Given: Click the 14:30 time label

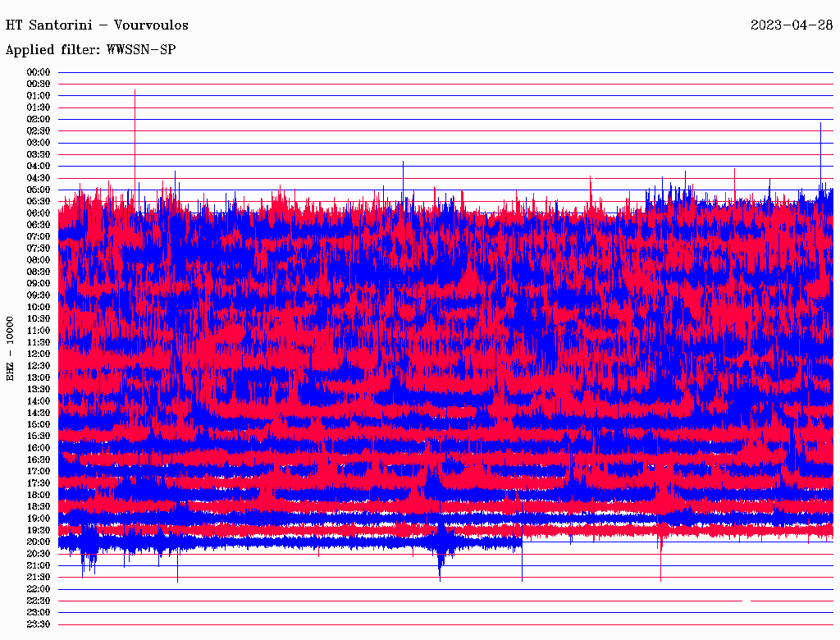Looking at the screenshot, I should point(39,413).
